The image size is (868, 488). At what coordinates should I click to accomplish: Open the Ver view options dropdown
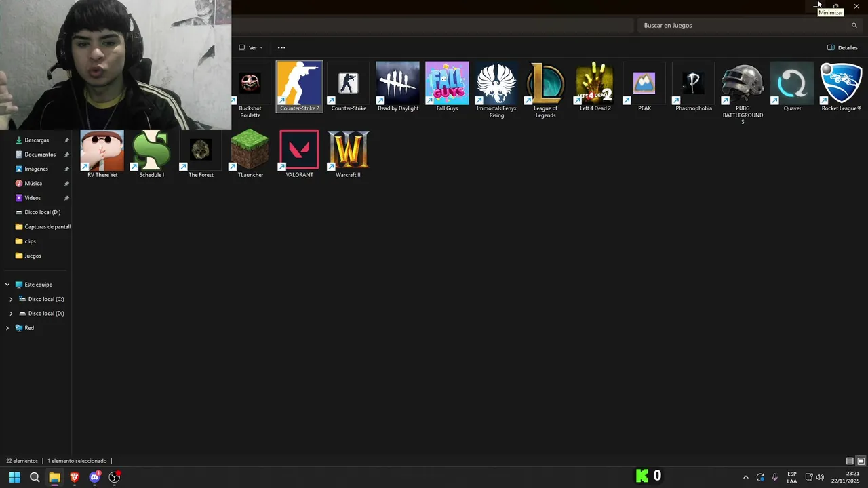click(x=250, y=47)
